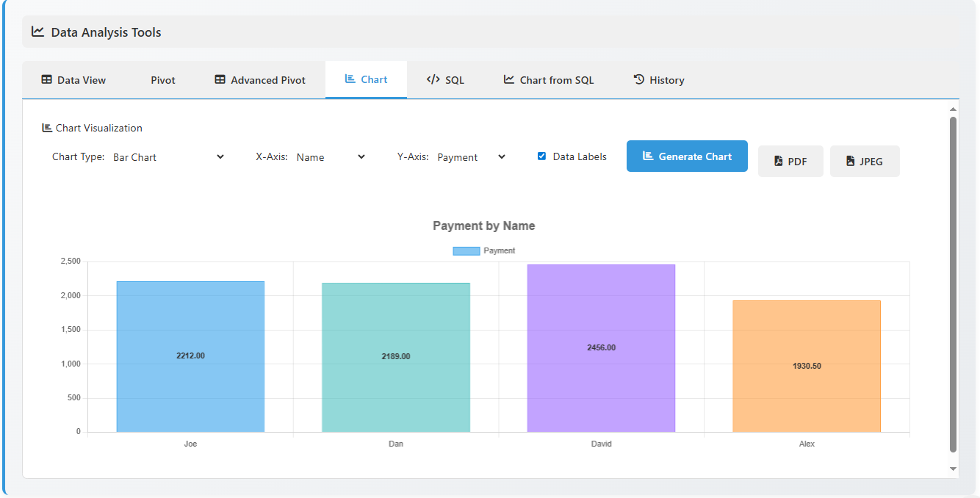Click the history clock icon on History tab
This screenshot has width=980, height=498.
(x=639, y=79)
